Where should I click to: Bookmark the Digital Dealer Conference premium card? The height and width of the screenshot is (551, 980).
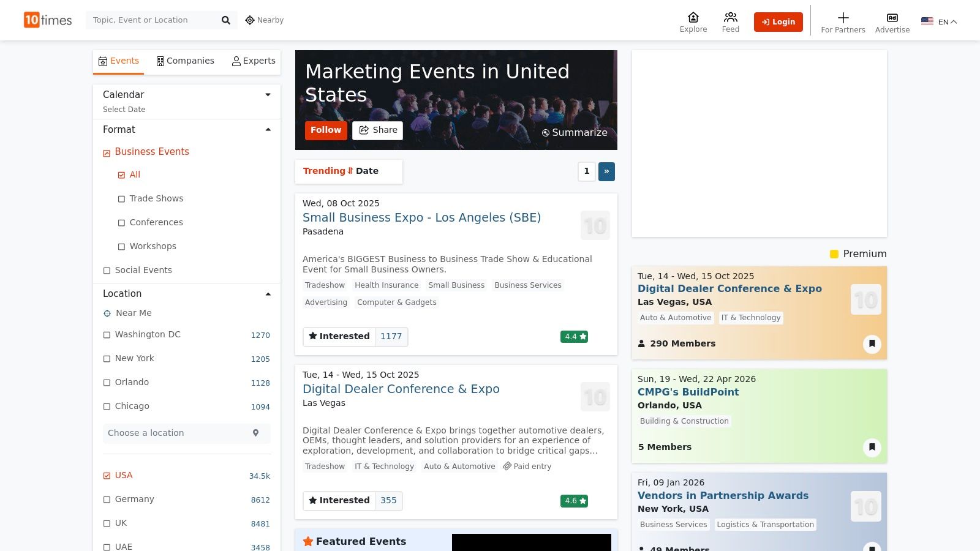[x=872, y=343]
